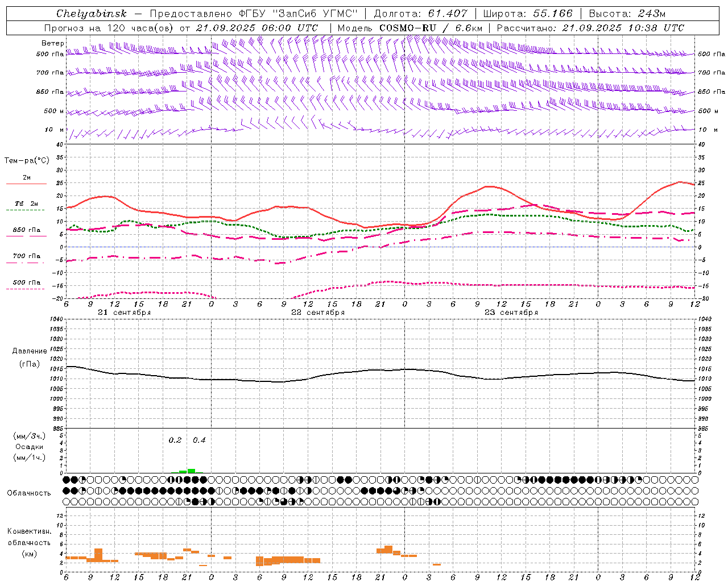
Task: Click the Chelyabinsk station title
Action: (92, 14)
